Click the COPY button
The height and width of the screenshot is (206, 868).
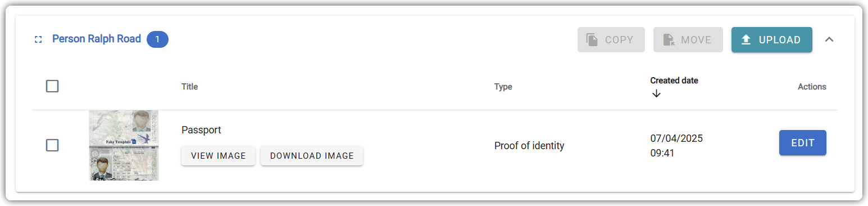611,40
